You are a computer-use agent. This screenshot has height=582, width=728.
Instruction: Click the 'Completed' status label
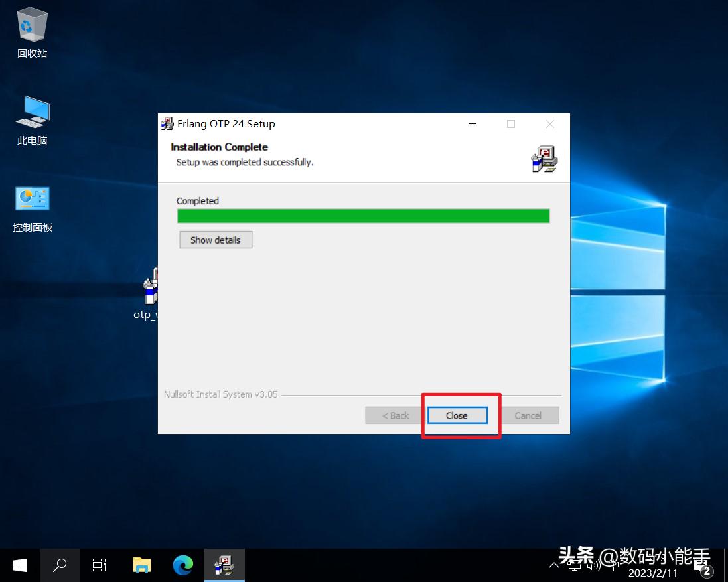(197, 201)
